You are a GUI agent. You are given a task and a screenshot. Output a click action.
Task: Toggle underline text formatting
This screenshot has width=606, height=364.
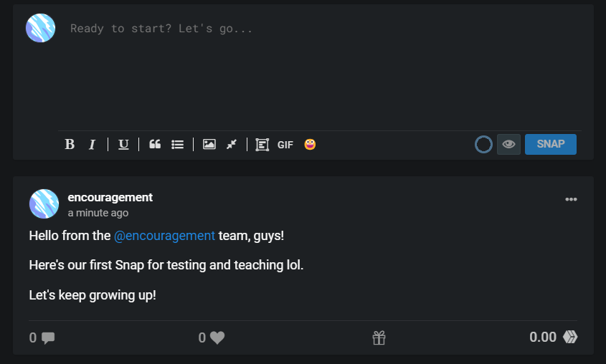[x=123, y=144]
